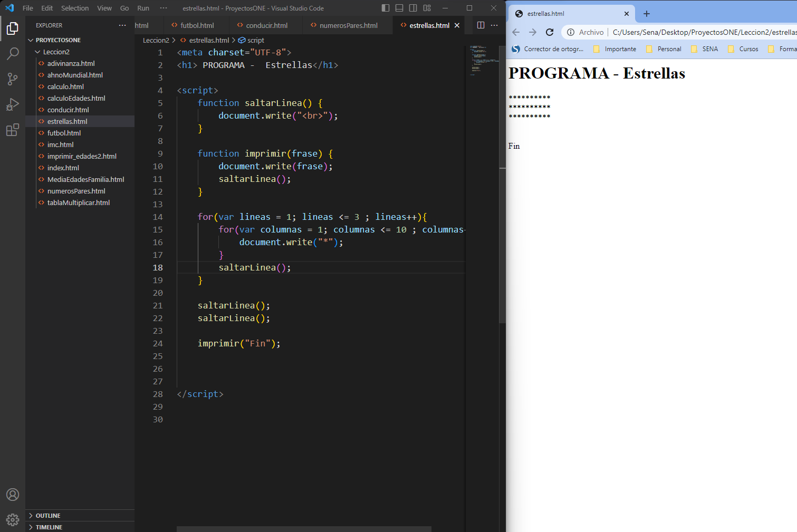
Task: Go back in the Chrome browser
Action: (516, 32)
